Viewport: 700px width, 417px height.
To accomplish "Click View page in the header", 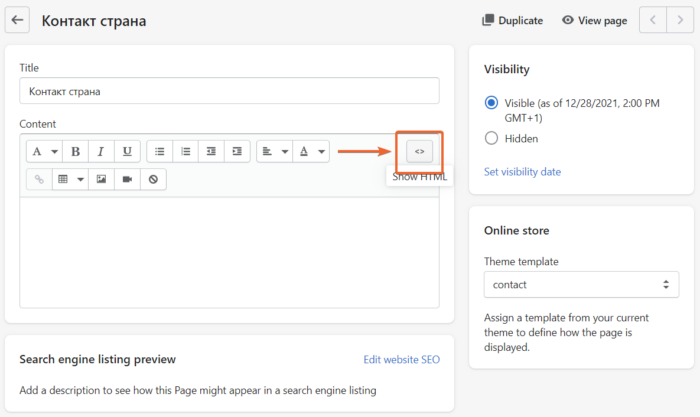I will click(x=594, y=20).
